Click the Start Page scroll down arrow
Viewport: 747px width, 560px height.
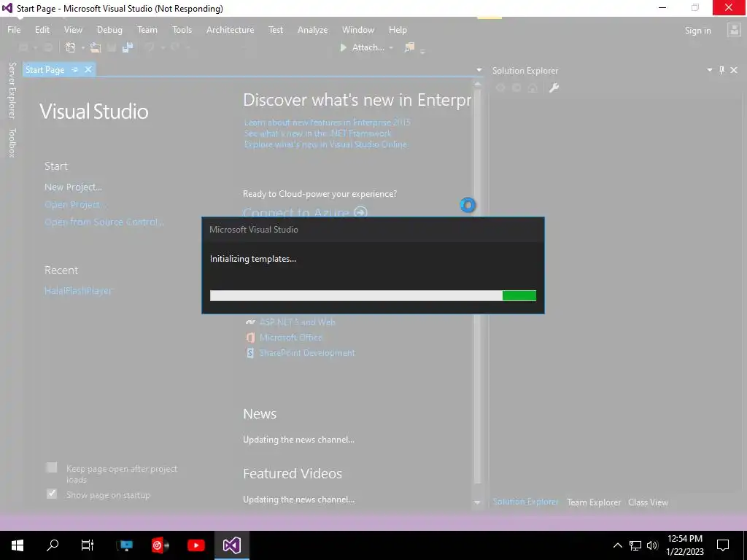click(477, 503)
